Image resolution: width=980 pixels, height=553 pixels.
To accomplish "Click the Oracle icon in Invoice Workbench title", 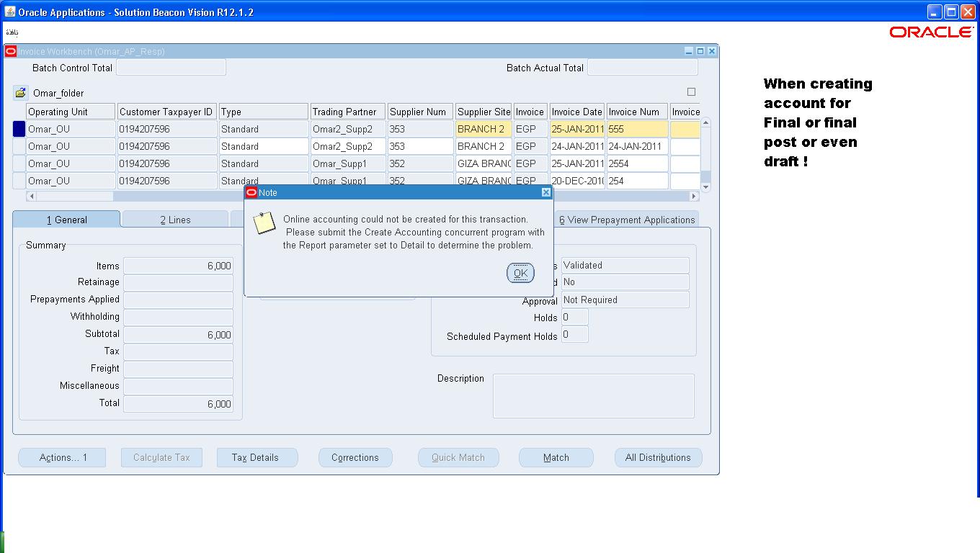I will 10,51.
